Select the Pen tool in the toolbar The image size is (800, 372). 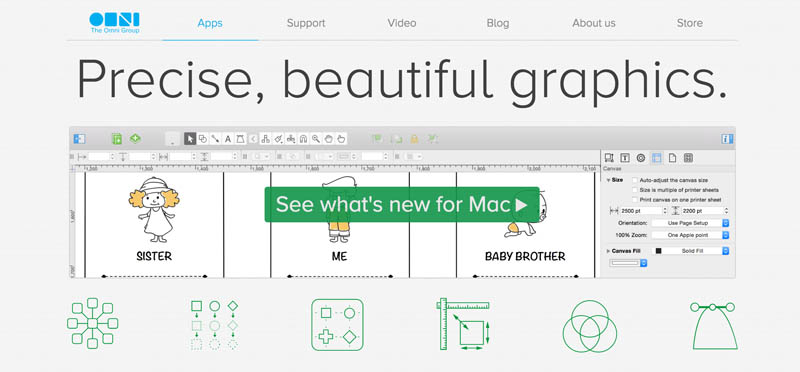tap(240, 138)
